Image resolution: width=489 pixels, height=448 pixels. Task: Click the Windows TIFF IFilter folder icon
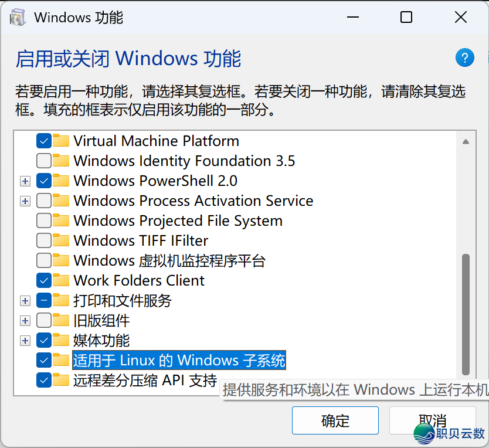(61, 240)
